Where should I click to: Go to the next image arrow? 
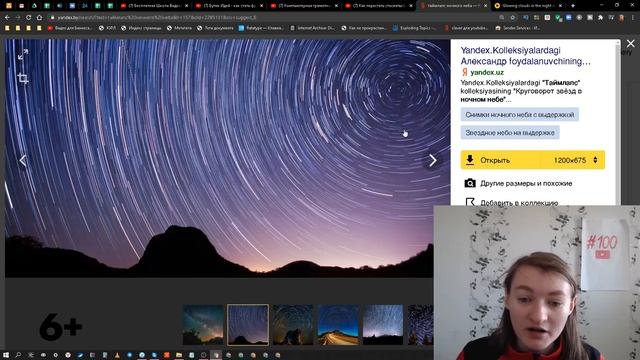coord(433,160)
